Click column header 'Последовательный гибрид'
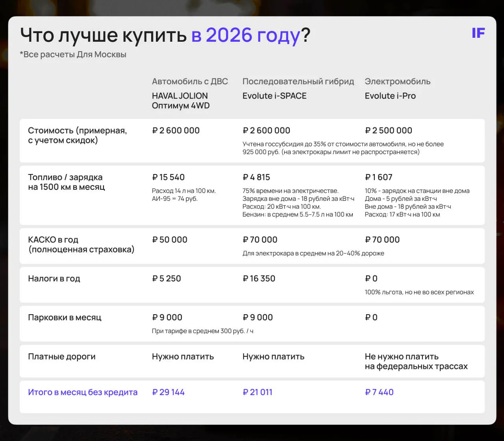The width and height of the screenshot is (504, 441). pos(298,82)
